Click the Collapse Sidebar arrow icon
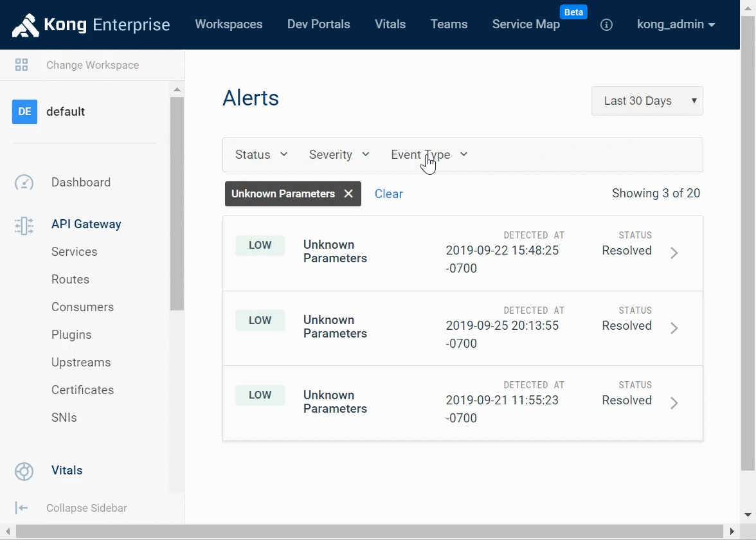Viewport: 756px width, 540px height. pos(21,508)
